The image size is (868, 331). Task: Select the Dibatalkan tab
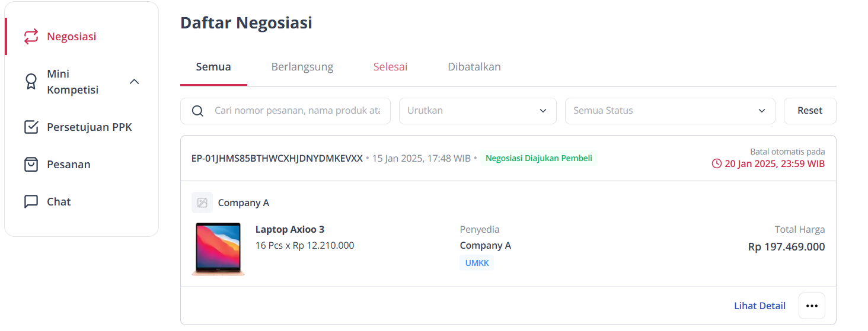tap(474, 67)
